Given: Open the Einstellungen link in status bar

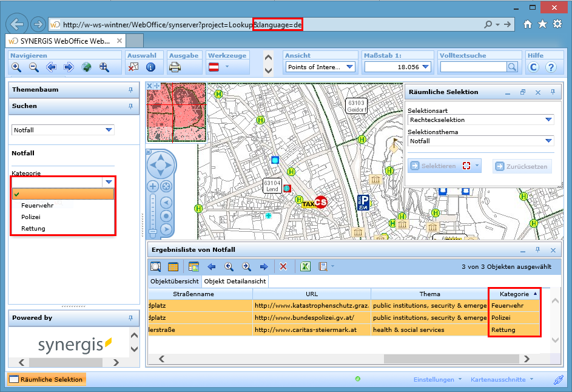Looking at the screenshot, I should coord(434,380).
